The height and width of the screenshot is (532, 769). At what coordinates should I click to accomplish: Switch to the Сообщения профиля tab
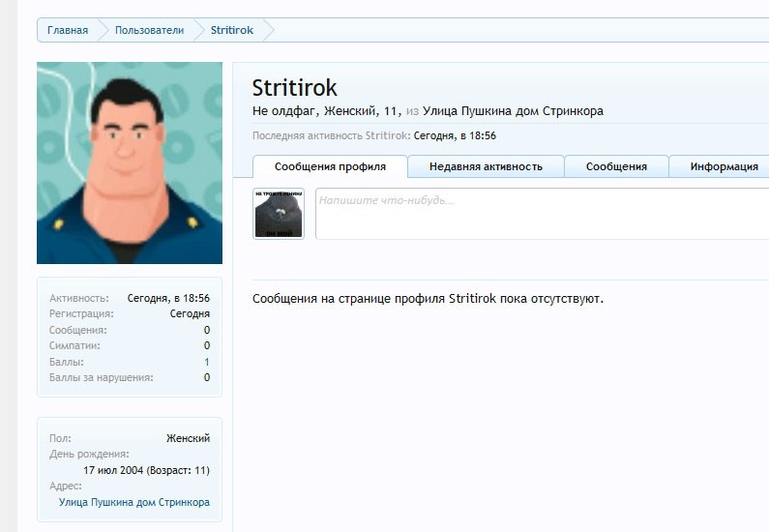330,166
